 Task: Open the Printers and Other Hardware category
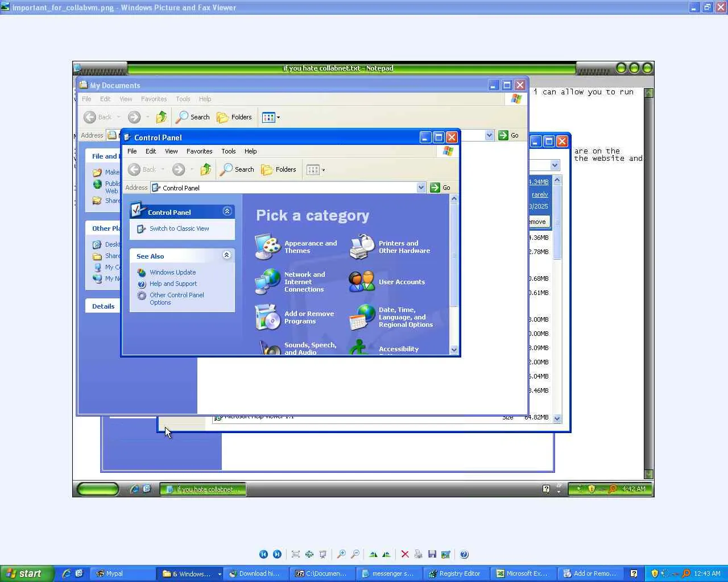tap(391, 247)
